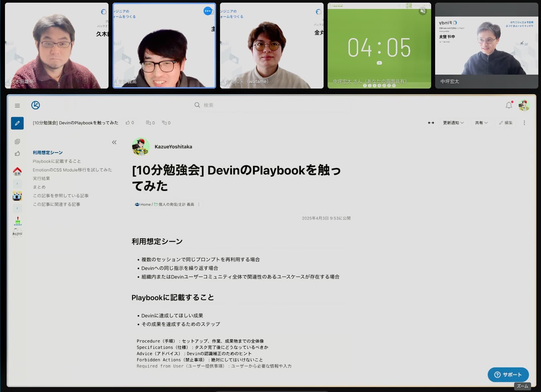Click the thumbs-up like icon in left sidebar
The height and width of the screenshot is (392, 541).
pyautogui.click(x=17, y=154)
